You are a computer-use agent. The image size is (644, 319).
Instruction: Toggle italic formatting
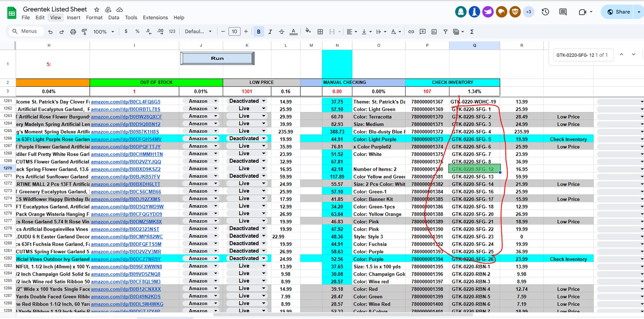click(x=270, y=32)
